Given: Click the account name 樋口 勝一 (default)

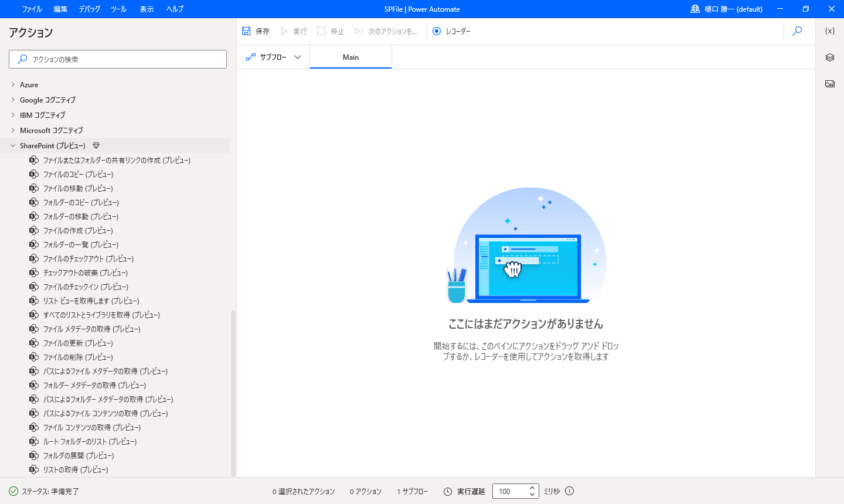Looking at the screenshot, I should [733, 9].
